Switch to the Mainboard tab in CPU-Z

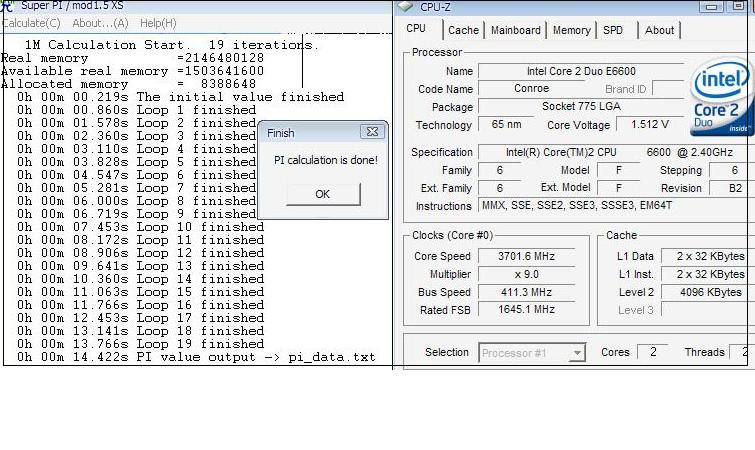516,30
